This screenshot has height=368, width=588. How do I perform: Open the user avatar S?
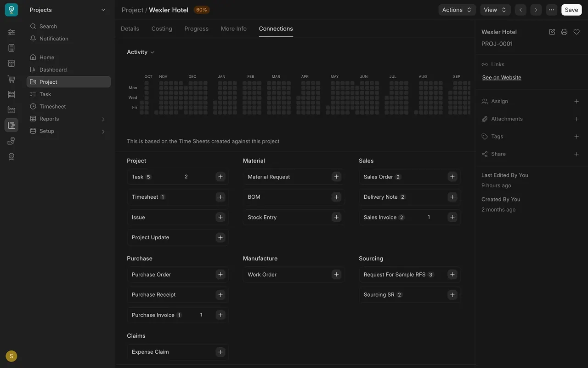(11, 356)
